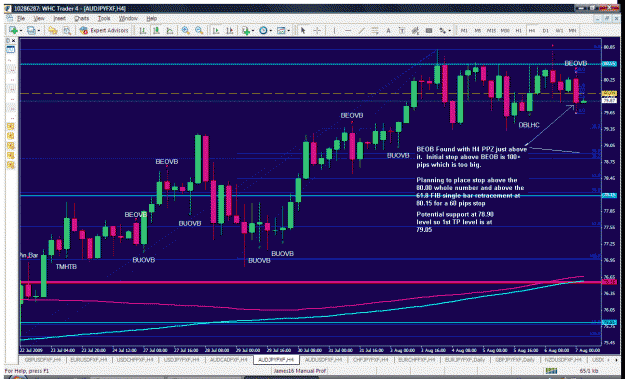Switch to W1 timeframe

click(559, 31)
